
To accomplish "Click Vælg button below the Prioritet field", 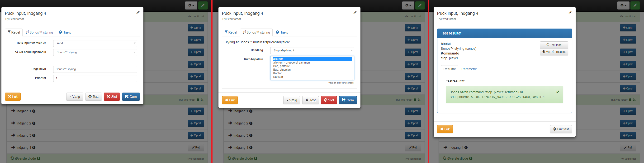I will point(75,97).
